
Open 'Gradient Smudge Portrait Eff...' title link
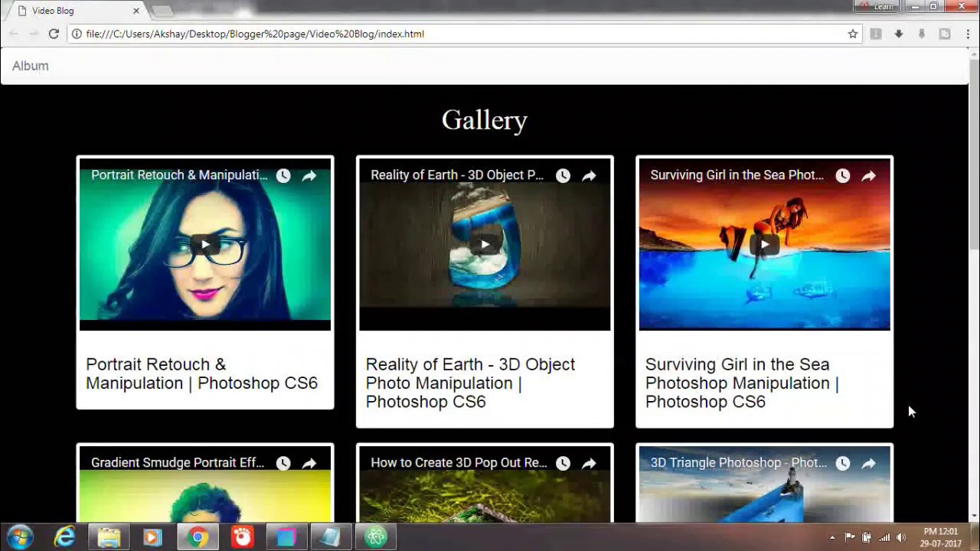coord(178,463)
